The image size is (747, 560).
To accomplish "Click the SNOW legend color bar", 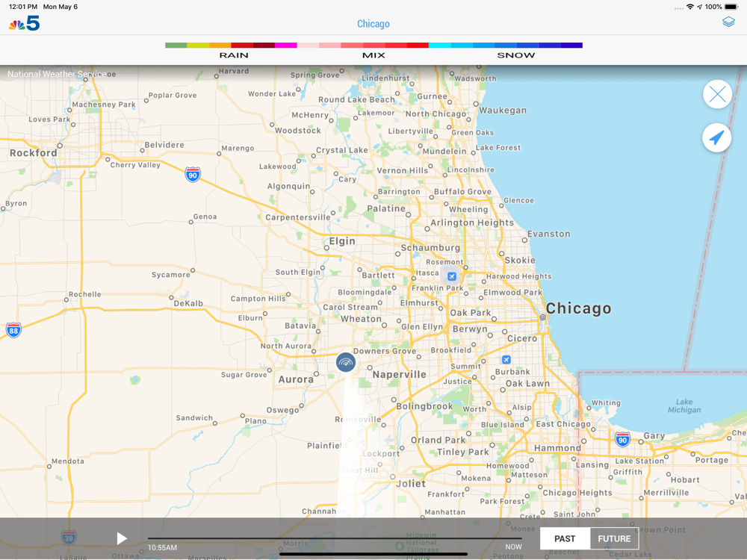I will pyautogui.click(x=505, y=46).
